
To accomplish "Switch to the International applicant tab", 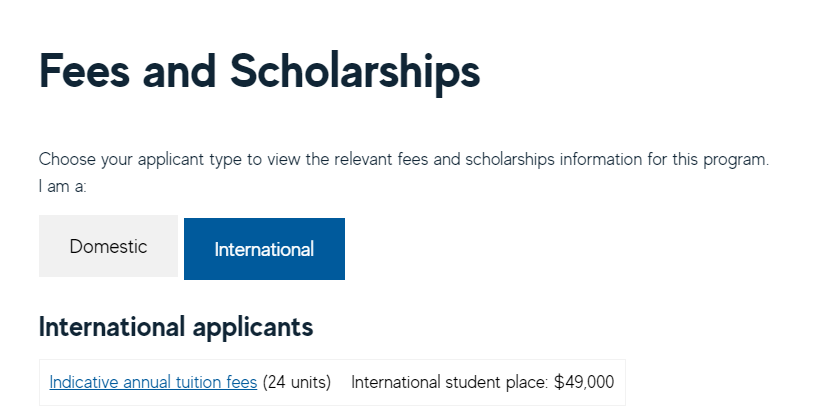I will 264,249.
